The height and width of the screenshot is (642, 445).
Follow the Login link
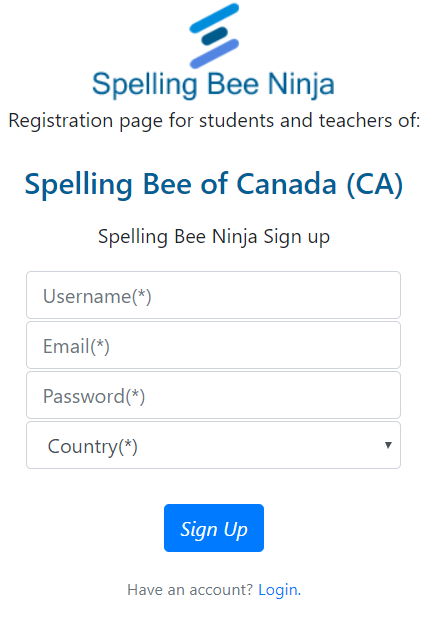[x=279, y=590]
